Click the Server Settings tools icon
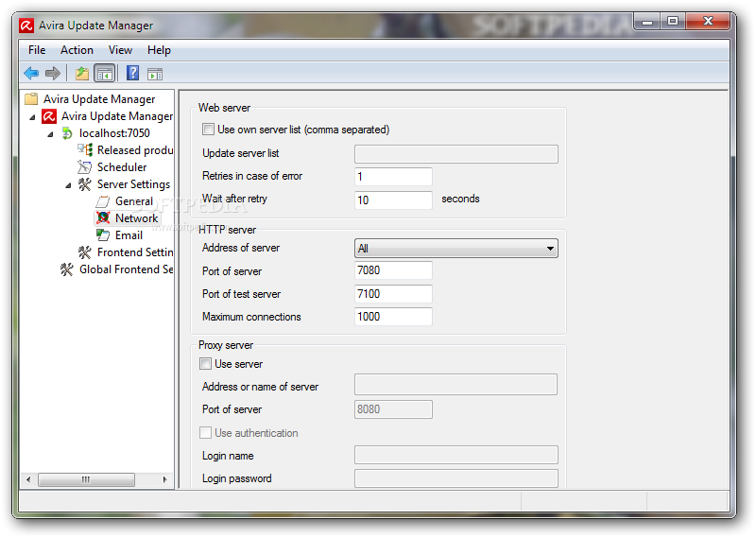 click(85, 184)
